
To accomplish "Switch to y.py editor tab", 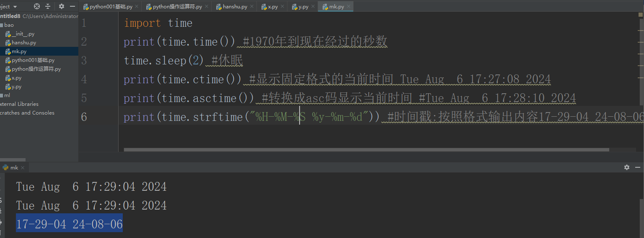I will (303, 7).
